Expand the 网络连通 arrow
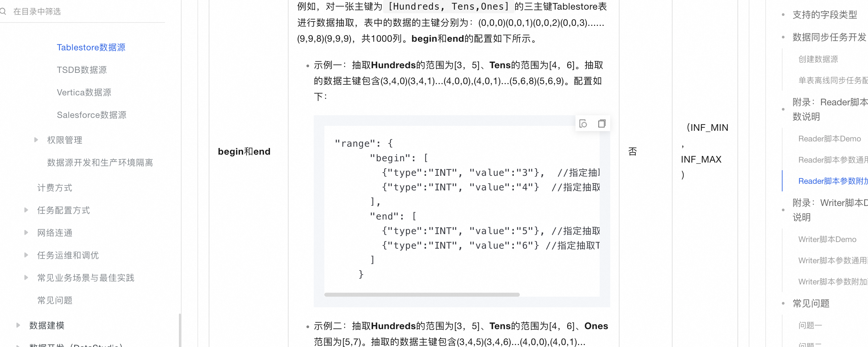This screenshot has height=347, width=868. (26, 232)
